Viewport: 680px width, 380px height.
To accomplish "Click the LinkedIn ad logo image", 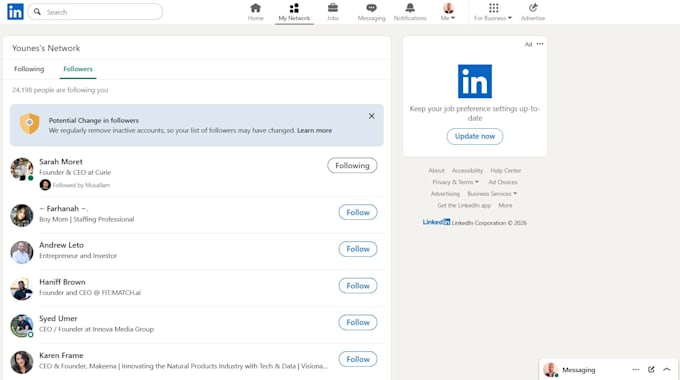I will (475, 81).
